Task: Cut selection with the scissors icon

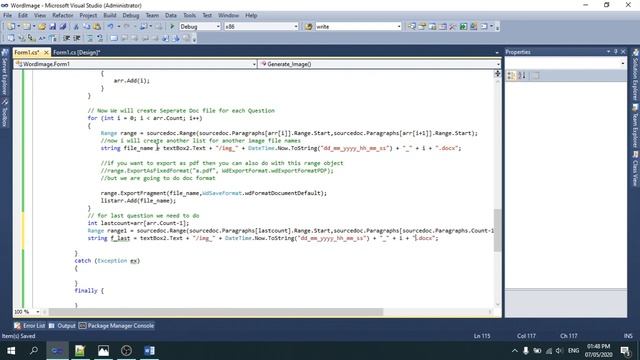Action: coord(76,27)
